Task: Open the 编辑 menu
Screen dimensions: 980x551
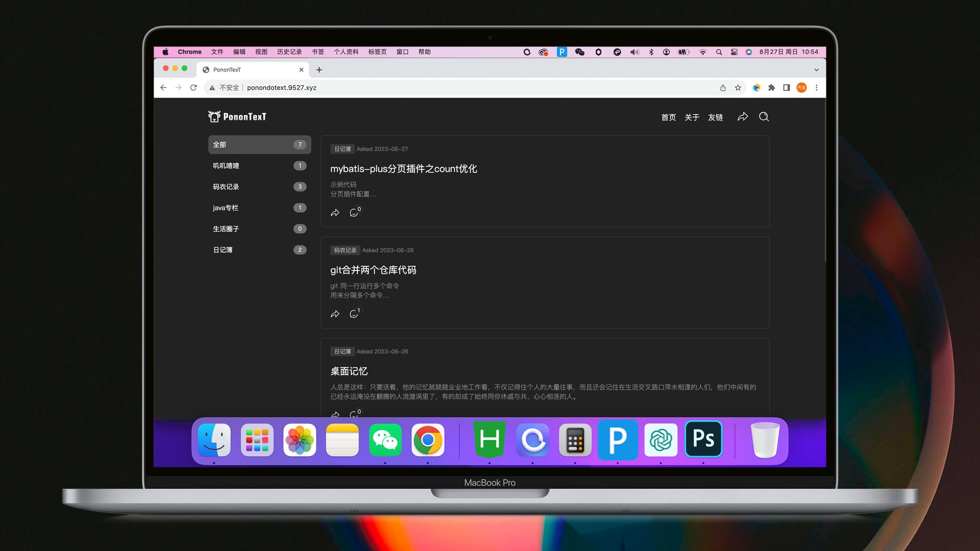Action: pos(239,52)
